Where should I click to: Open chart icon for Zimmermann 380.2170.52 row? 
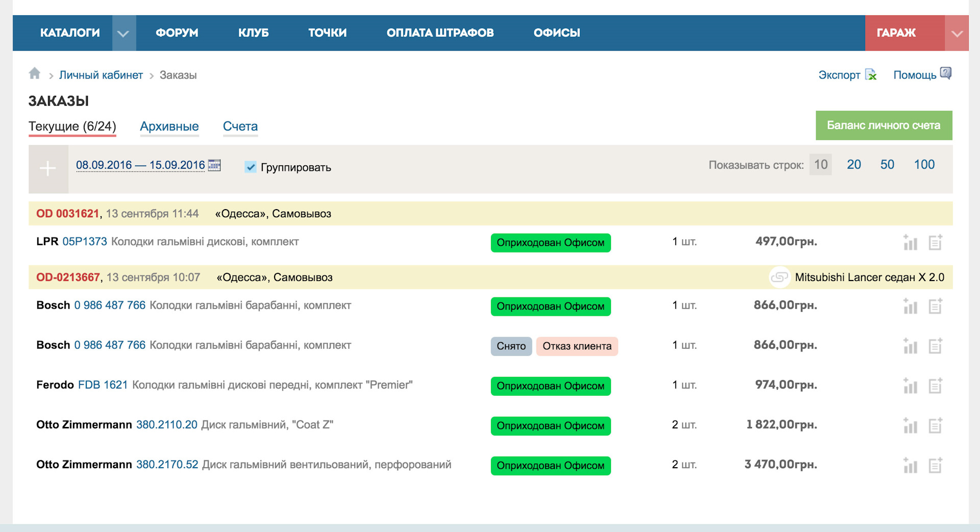[x=910, y=465]
